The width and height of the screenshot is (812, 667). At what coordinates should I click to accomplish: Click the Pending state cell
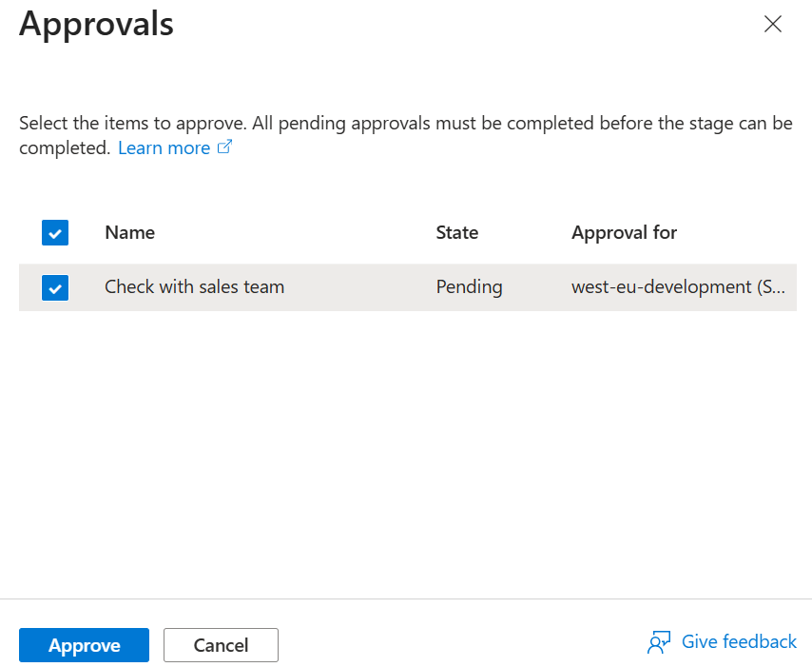[x=469, y=287]
